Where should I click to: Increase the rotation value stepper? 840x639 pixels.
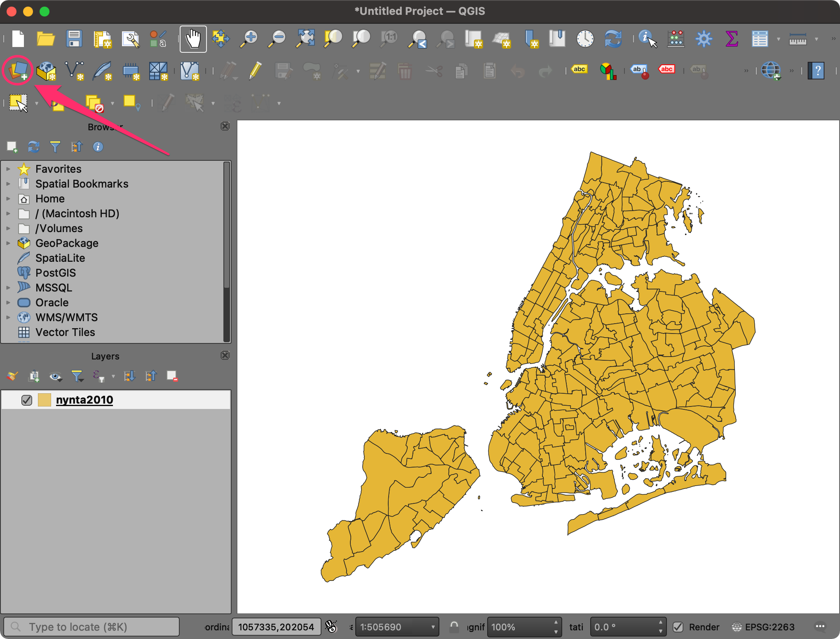point(661,623)
